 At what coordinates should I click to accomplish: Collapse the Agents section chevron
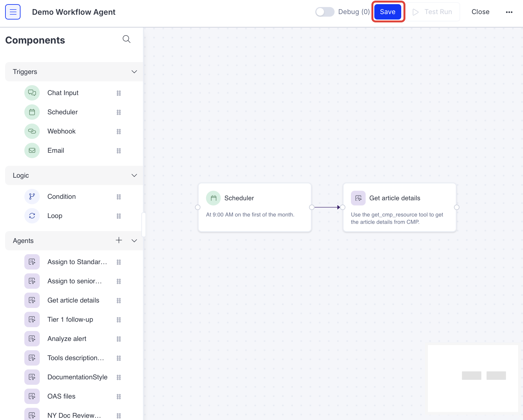[x=134, y=241]
